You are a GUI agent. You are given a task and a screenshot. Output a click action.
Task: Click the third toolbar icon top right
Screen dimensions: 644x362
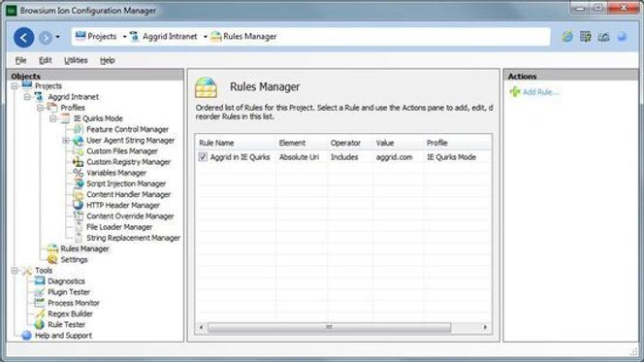(603, 37)
